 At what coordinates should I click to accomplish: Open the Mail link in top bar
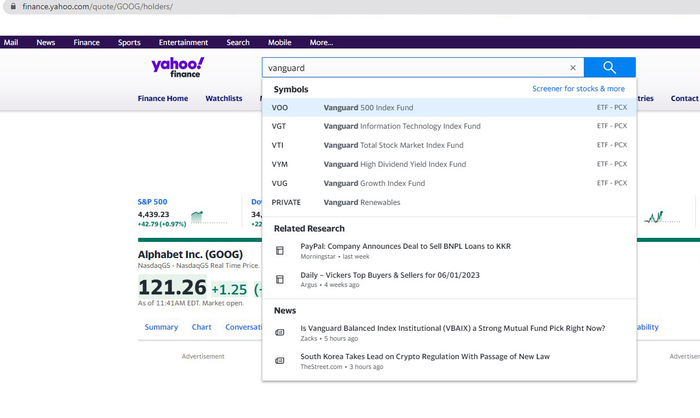pos(11,43)
